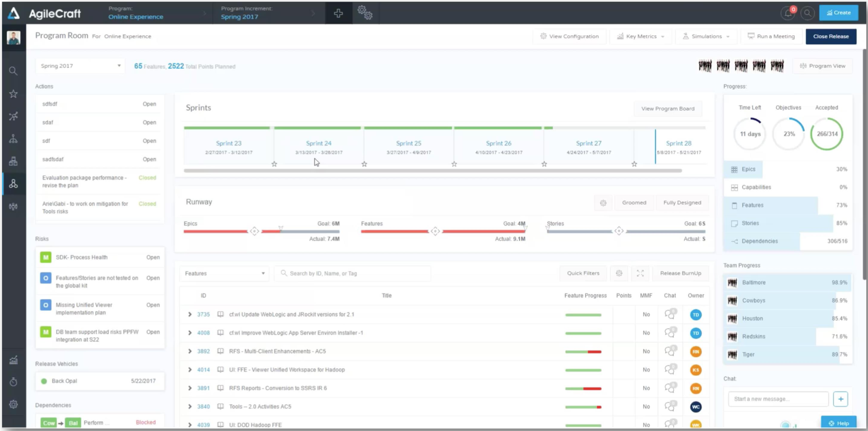This screenshot has width=868, height=431.
Task: Toggle the star under Sprint 24
Action: point(364,164)
